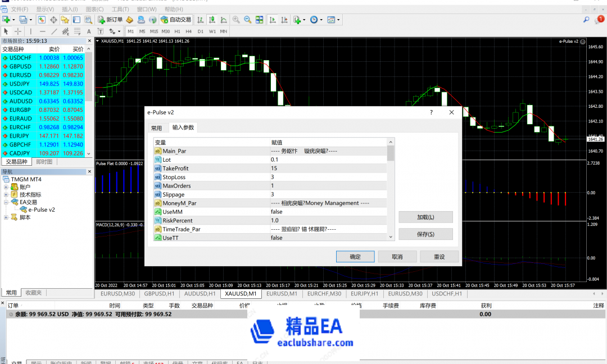Switch timeframe to M15
607x364 pixels.
(153, 31)
